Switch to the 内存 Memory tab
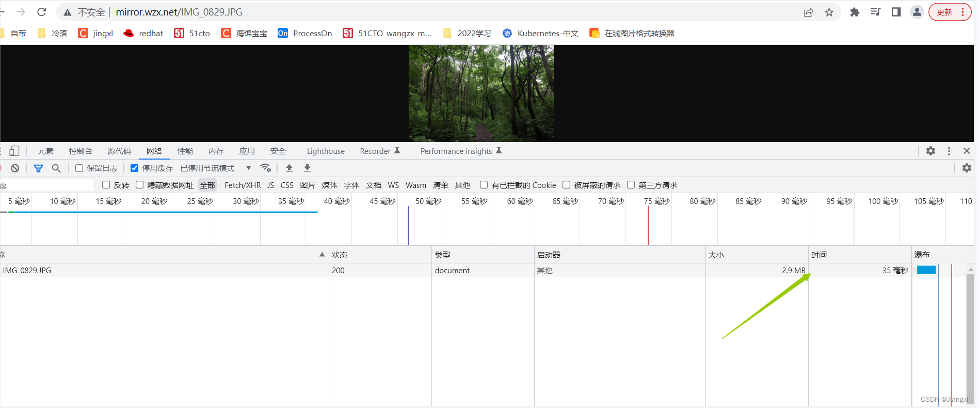The image size is (980, 408). tap(216, 151)
